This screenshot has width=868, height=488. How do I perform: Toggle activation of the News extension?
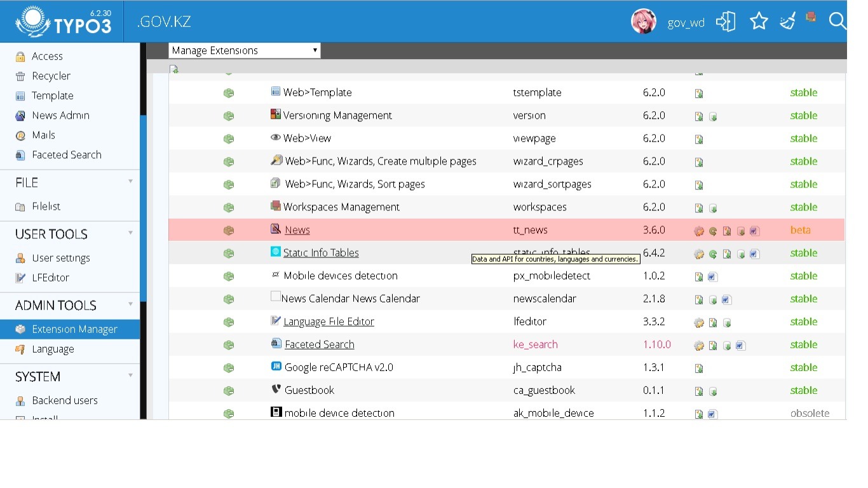tap(229, 231)
